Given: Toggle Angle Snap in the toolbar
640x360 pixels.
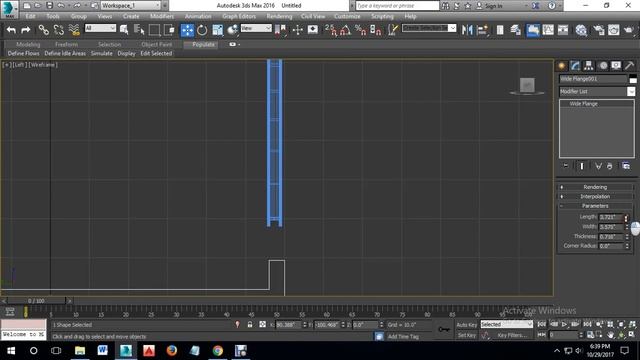Looking at the screenshot, I should tap(346, 30).
